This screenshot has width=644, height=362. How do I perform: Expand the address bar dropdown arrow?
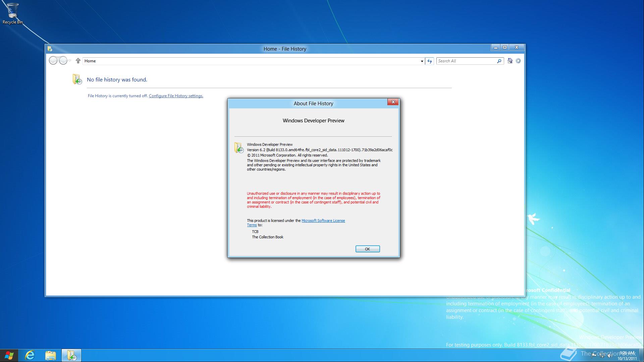(422, 61)
